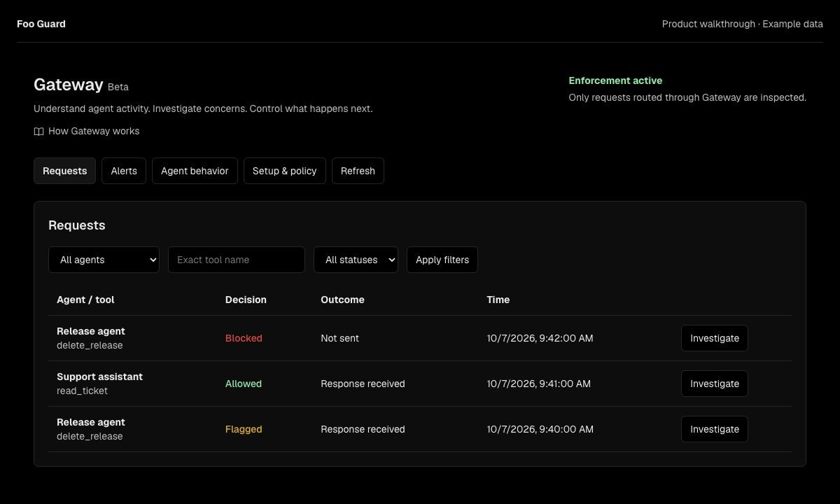This screenshot has height=504, width=840.
Task: Investigate the Flagged delete_release request
Action: click(715, 429)
